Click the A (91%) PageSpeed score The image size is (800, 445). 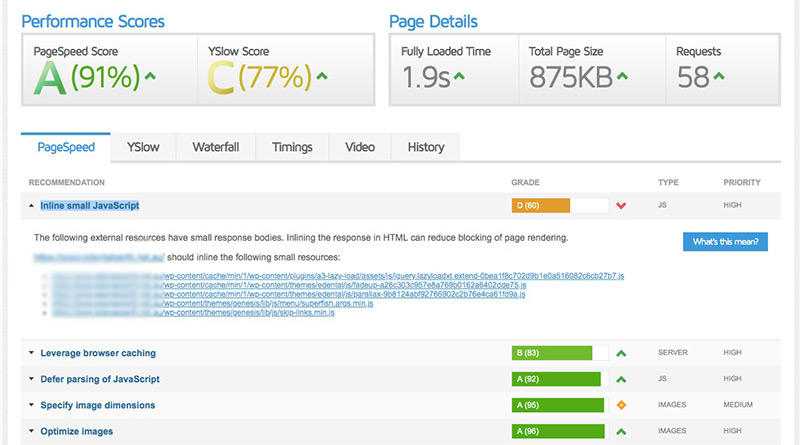pos(87,78)
